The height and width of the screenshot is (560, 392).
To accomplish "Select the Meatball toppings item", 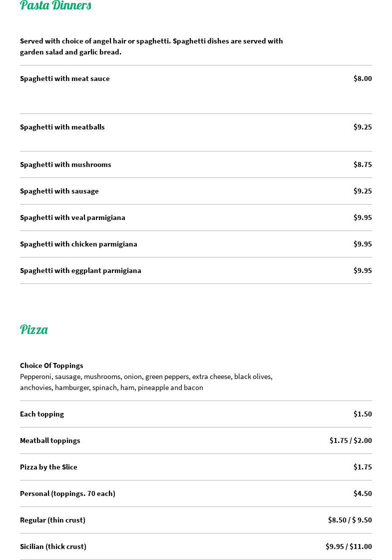I will tap(50, 440).
